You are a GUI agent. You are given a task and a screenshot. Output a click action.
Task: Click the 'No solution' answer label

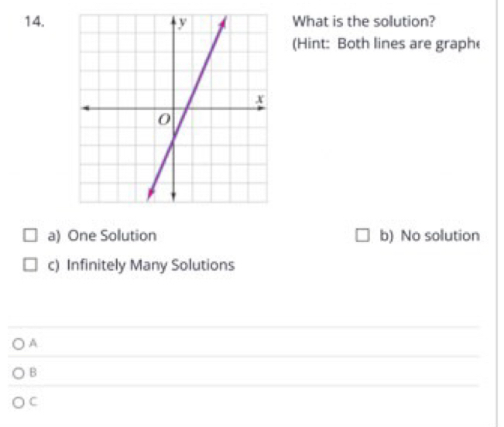(440, 235)
